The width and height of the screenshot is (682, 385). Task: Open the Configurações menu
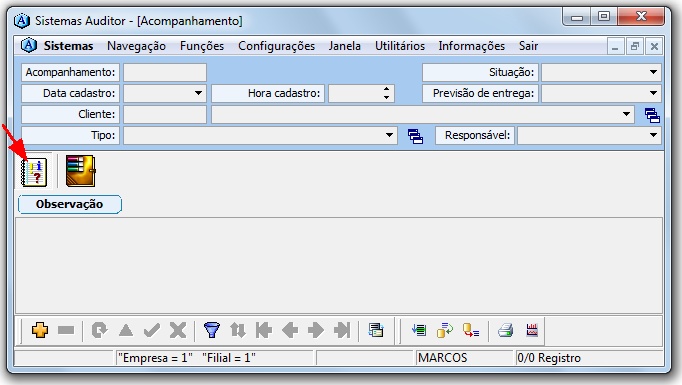click(276, 46)
